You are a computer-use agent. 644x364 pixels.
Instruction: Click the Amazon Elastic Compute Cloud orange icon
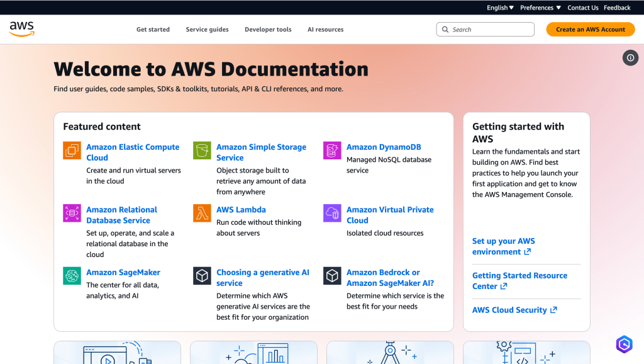72,151
